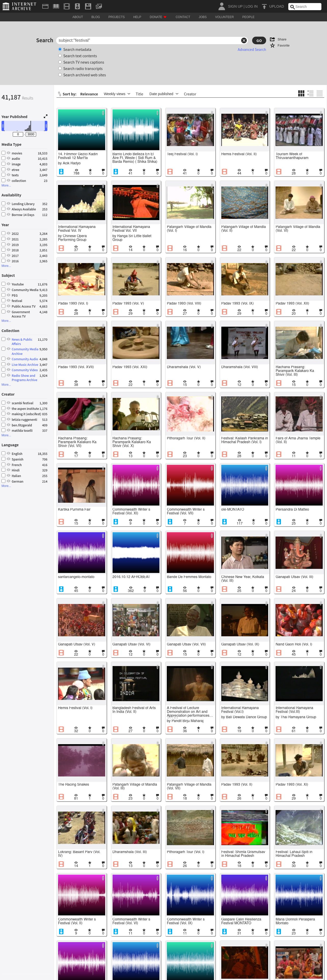
Task: Open VOLUNTEER menu item
Action: click(x=225, y=17)
